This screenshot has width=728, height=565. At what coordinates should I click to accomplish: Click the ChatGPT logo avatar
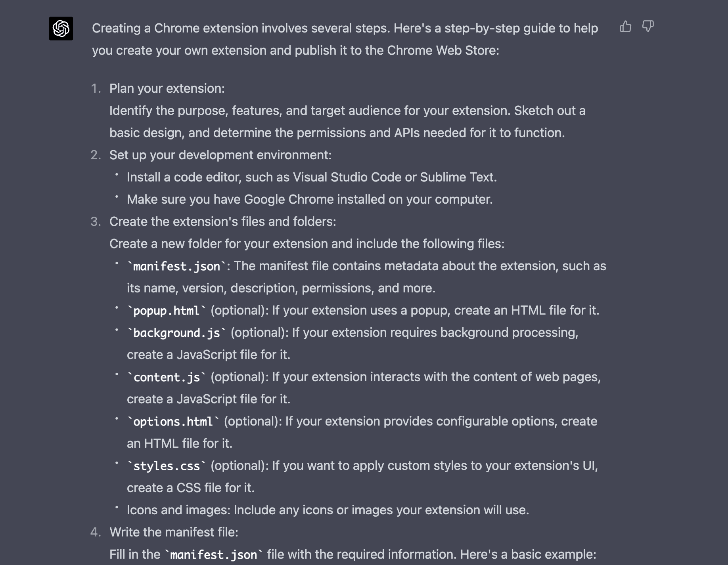tap(61, 29)
